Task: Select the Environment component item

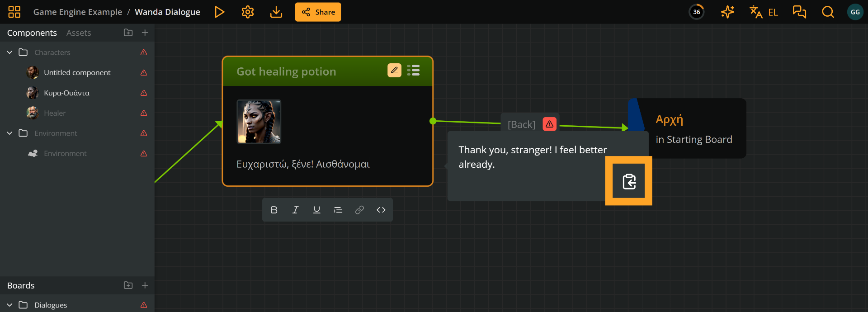Action: pyautogui.click(x=77, y=153)
